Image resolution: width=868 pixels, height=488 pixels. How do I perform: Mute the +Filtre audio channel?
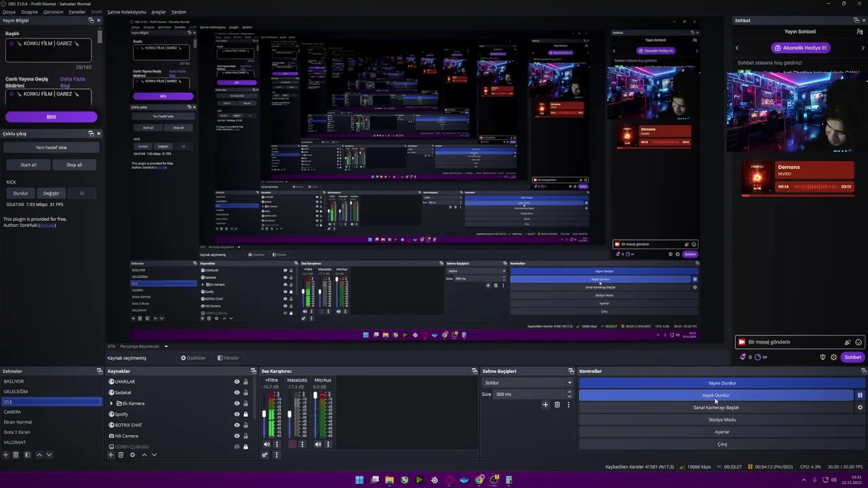pos(267,445)
